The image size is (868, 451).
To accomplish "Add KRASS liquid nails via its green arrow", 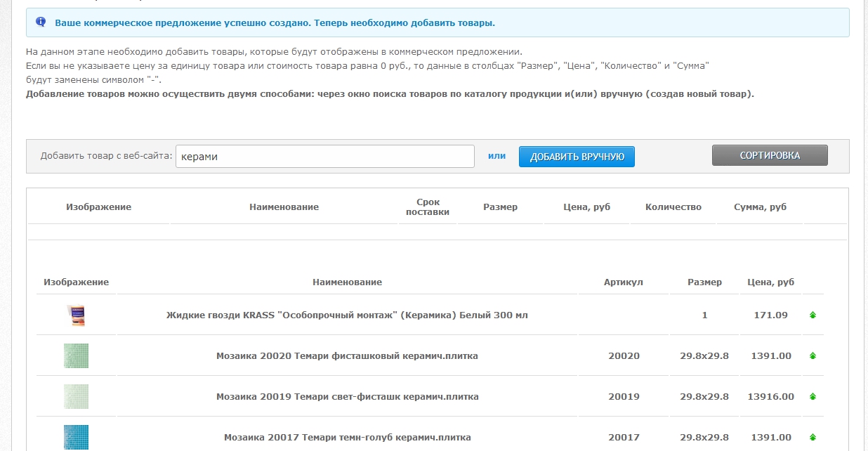I will point(813,315).
